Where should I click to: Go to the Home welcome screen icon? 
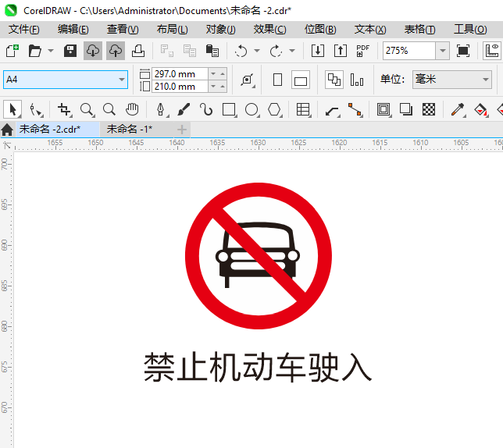coord(7,130)
